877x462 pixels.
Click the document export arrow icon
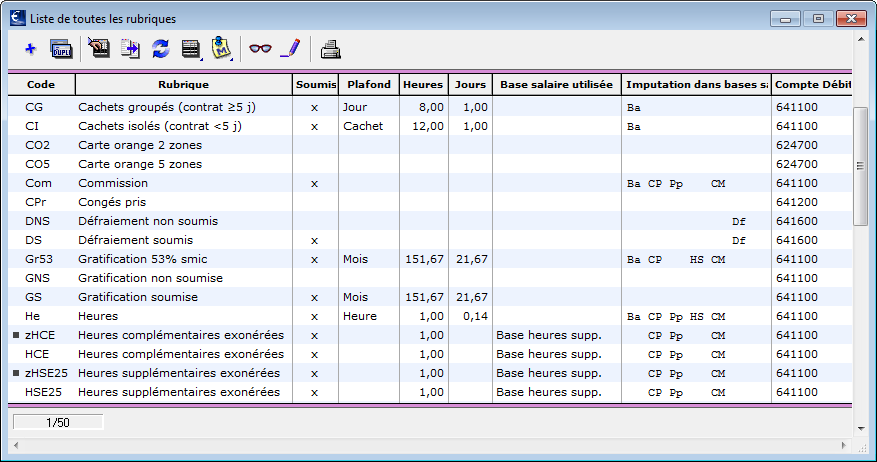pyautogui.click(x=130, y=49)
